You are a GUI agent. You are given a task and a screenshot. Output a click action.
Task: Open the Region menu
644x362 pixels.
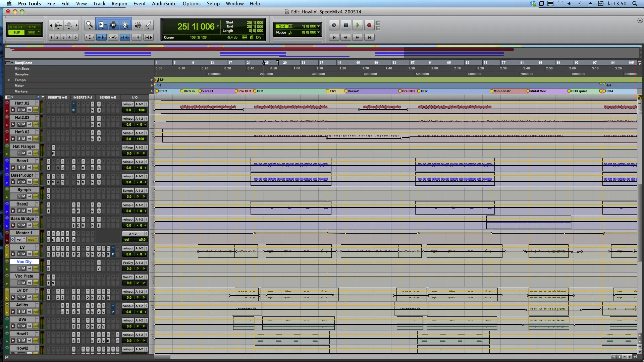pos(119,3)
